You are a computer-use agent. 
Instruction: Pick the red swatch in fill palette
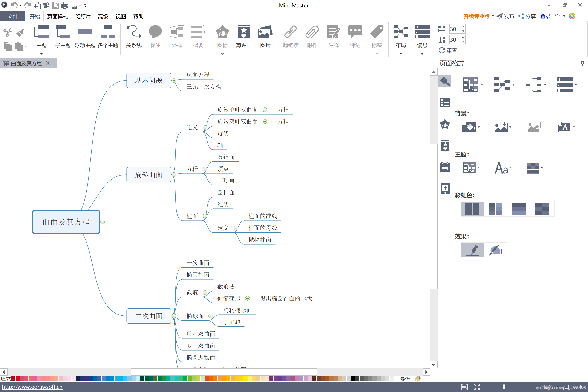point(17,378)
